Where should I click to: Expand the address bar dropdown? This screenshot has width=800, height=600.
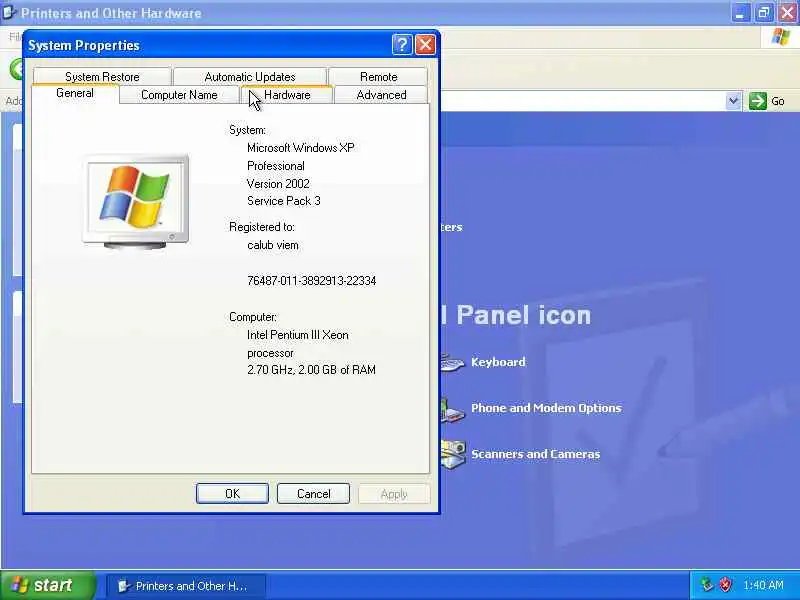click(733, 101)
